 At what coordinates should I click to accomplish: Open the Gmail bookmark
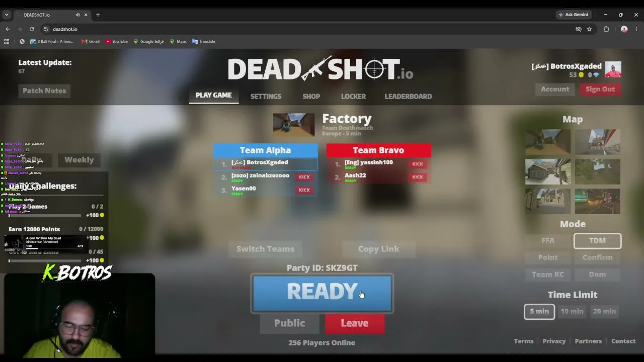pyautogui.click(x=91, y=42)
